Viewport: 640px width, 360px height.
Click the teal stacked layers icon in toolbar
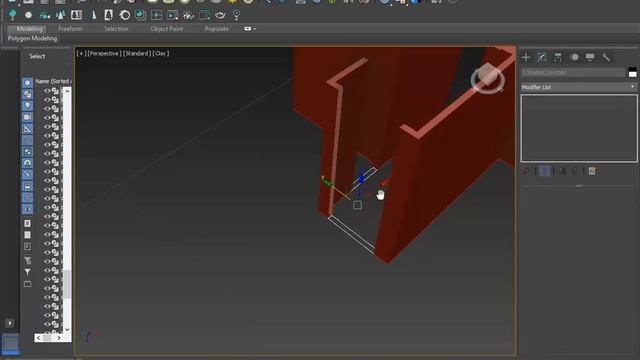tap(140, 16)
